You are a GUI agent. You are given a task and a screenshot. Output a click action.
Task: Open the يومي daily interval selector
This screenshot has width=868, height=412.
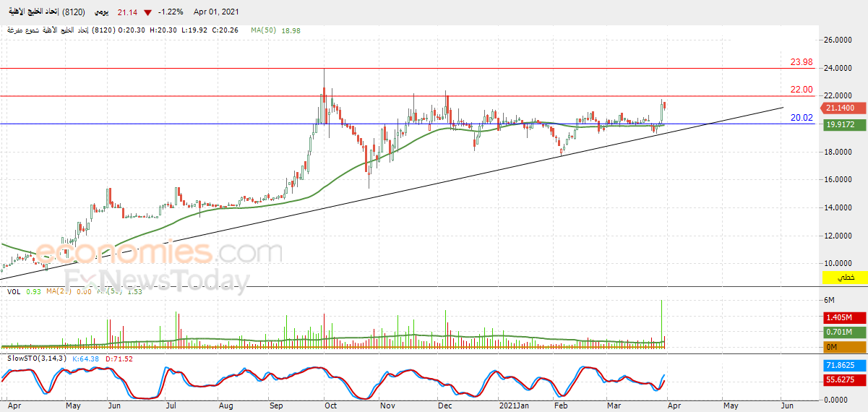click(x=102, y=12)
